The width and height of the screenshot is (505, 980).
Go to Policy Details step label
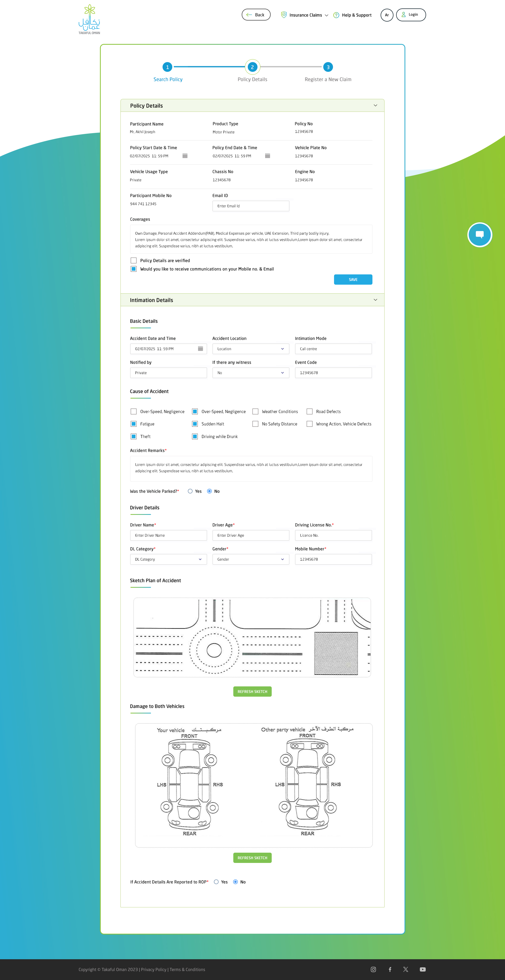point(252,79)
